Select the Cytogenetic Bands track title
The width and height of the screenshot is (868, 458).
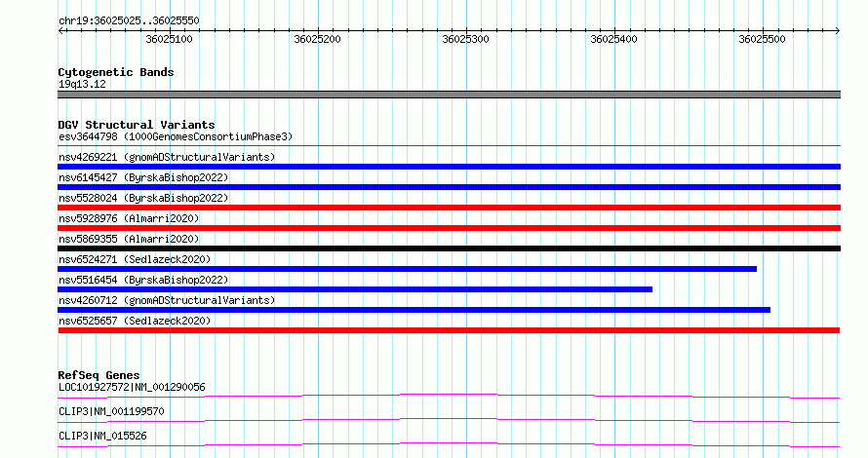pyautogui.click(x=116, y=72)
